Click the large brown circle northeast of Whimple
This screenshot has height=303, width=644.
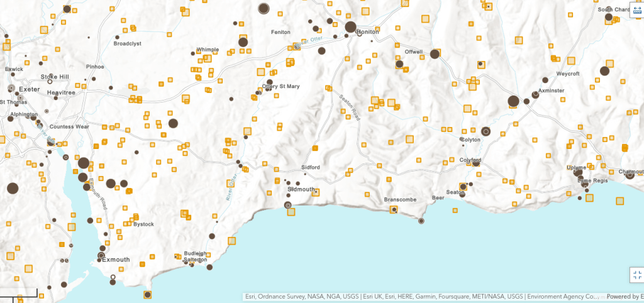(243, 42)
